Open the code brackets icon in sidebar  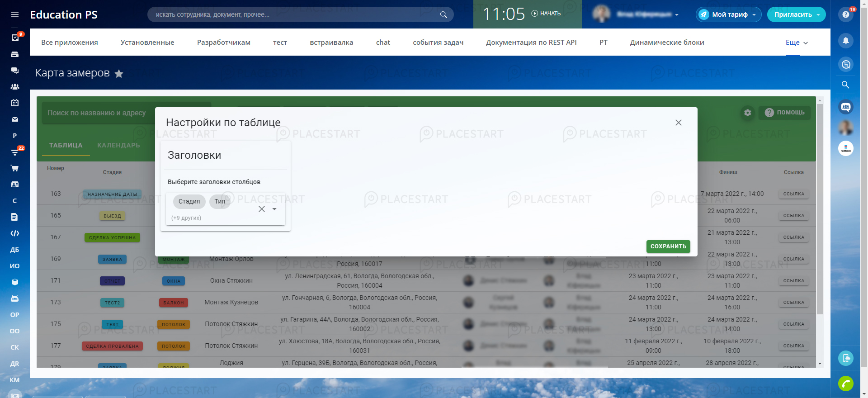click(15, 233)
